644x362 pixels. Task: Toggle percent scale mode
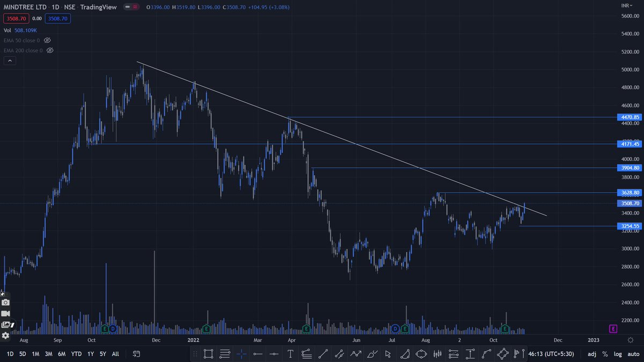pyautogui.click(x=605, y=354)
